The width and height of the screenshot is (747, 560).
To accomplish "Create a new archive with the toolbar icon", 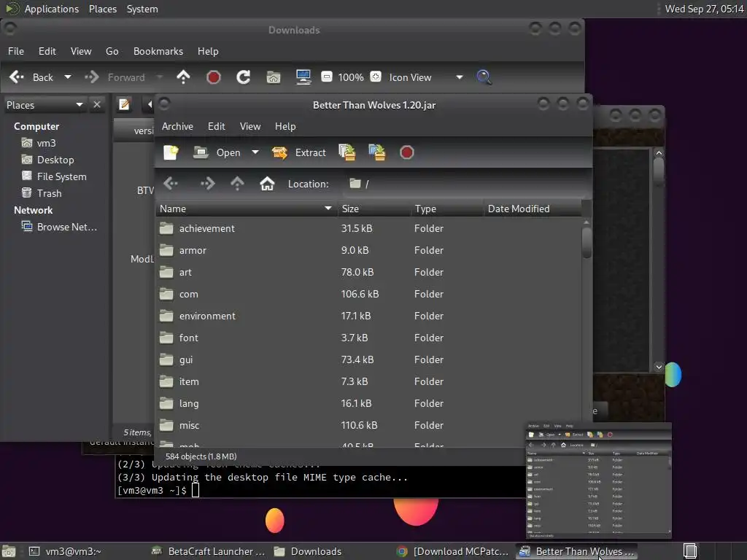I will click(171, 152).
